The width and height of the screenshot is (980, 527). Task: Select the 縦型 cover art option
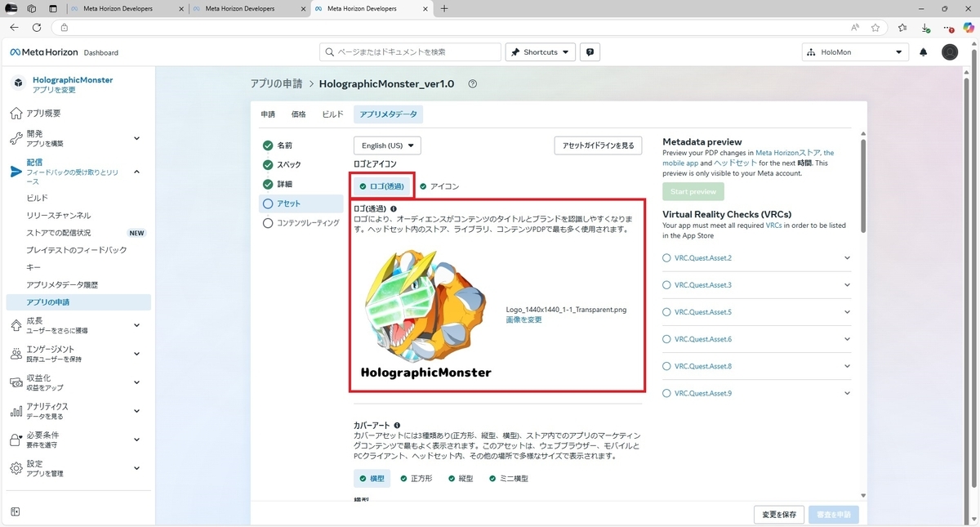coord(461,479)
